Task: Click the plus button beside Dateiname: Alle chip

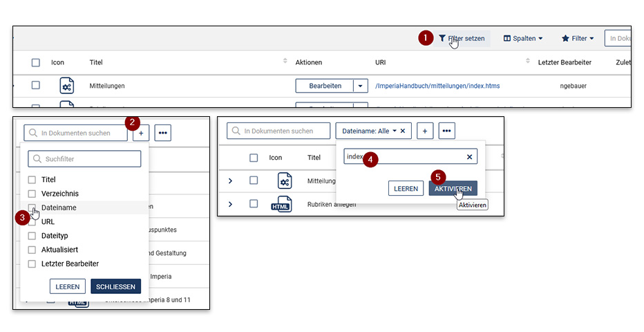Action: [425, 131]
